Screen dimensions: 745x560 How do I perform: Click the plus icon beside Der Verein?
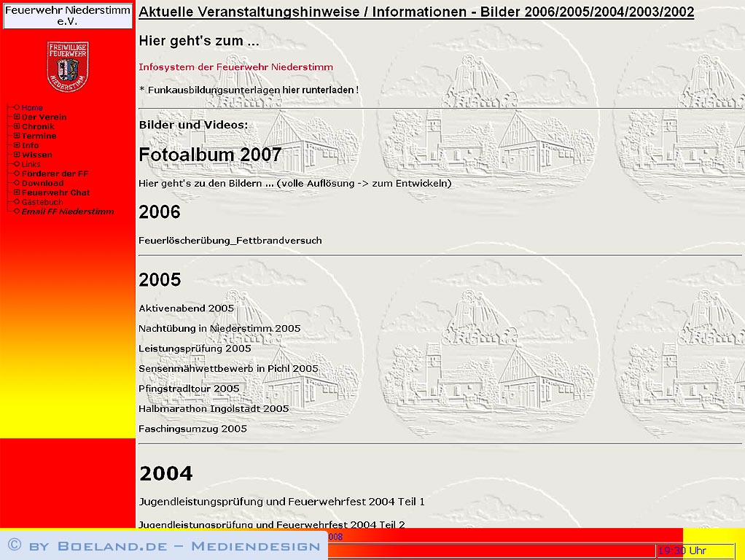point(17,117)
